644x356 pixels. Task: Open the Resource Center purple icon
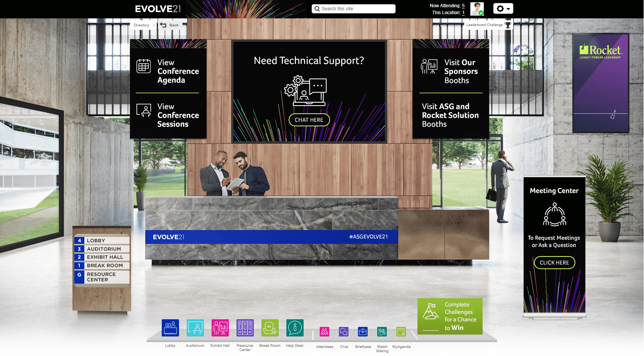245,328
